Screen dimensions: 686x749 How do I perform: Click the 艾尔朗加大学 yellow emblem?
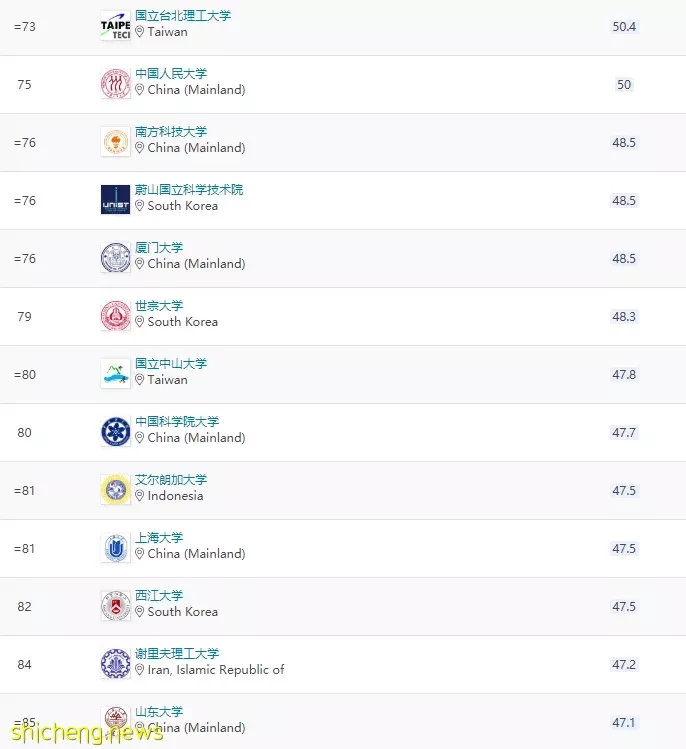pyautogui.click(x=116, y=490)
